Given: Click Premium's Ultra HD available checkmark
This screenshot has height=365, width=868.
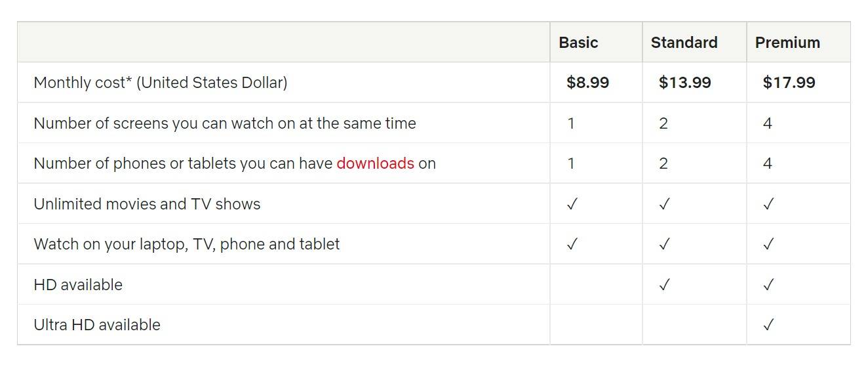Looking at the screenshot, I should click(x=768, y=324).
